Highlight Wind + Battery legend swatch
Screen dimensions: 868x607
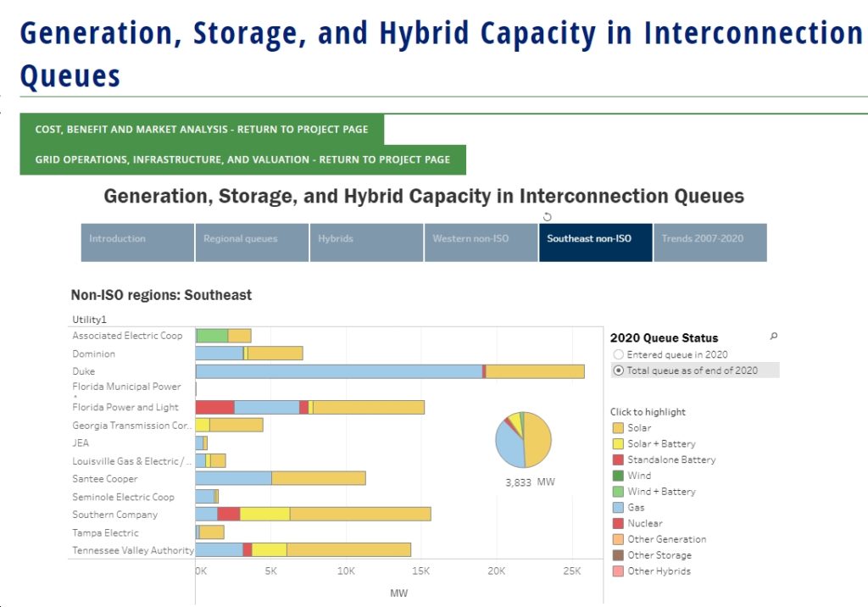618,492
